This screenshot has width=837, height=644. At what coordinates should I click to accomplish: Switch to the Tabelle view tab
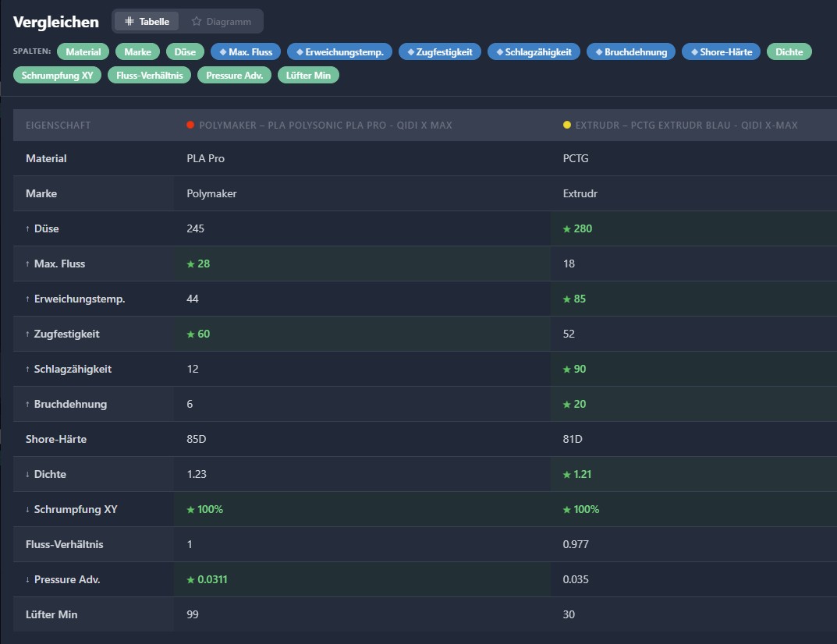[147, 21]
